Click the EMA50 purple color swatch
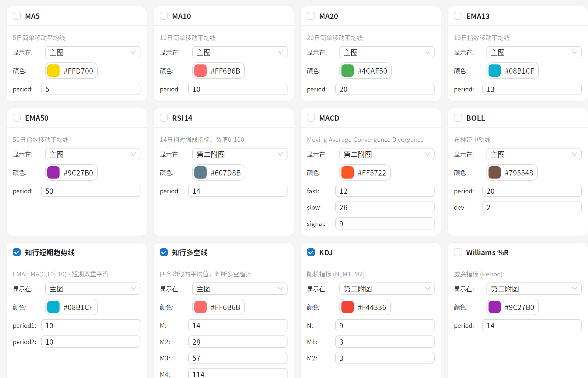588x378 pixels. click(53, 173)
